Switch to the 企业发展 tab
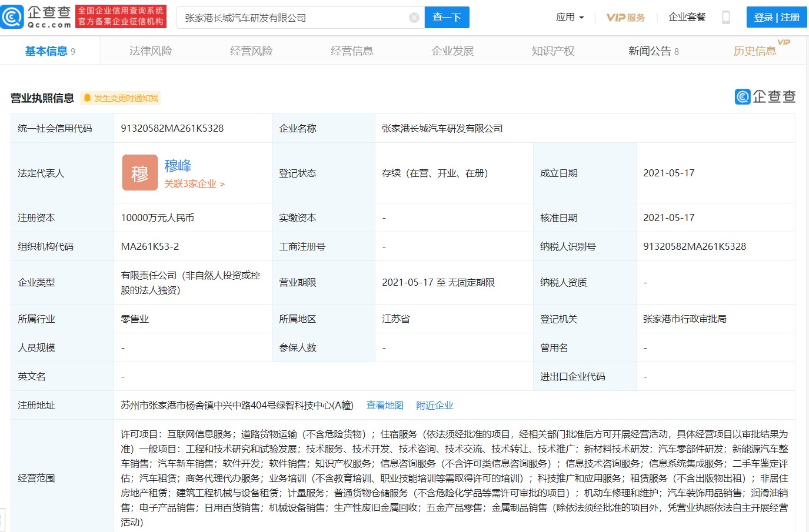This screenshot has width=809, height=532. point(452,51)
